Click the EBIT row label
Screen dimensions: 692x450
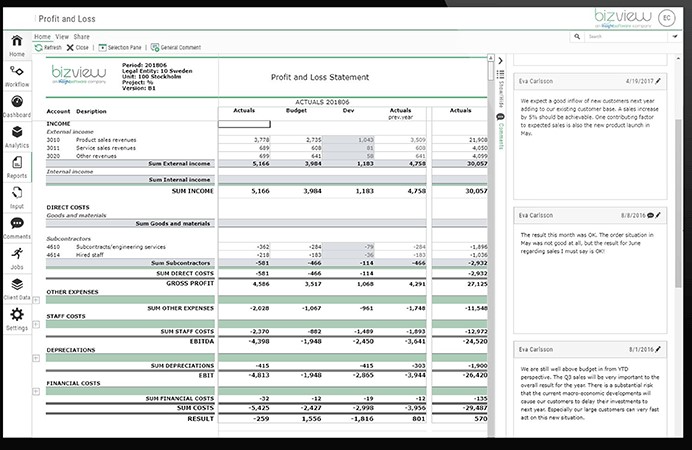[x=206, y=375]
